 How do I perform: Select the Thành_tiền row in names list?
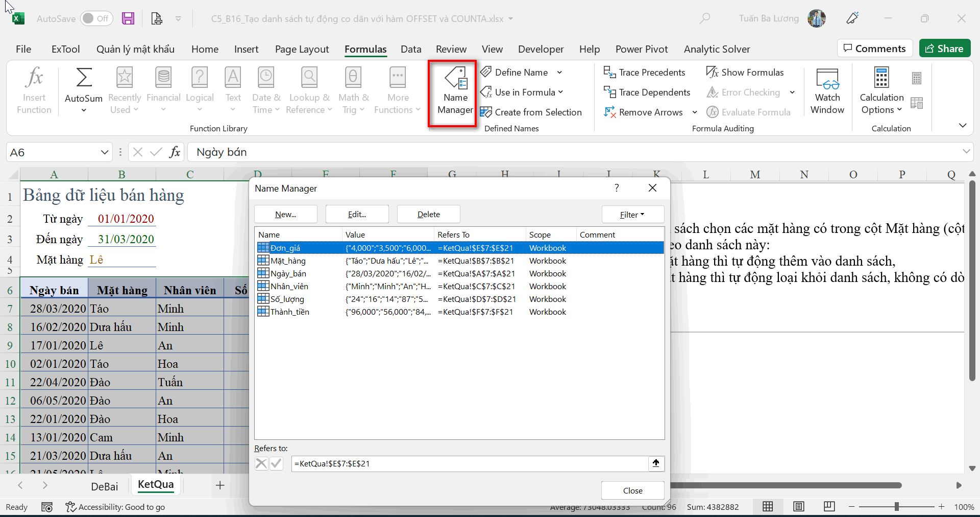[290, 312]
